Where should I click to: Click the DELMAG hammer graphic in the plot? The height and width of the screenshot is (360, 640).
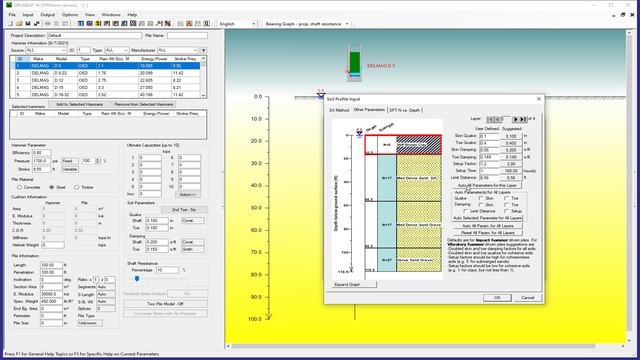point(354,63)
